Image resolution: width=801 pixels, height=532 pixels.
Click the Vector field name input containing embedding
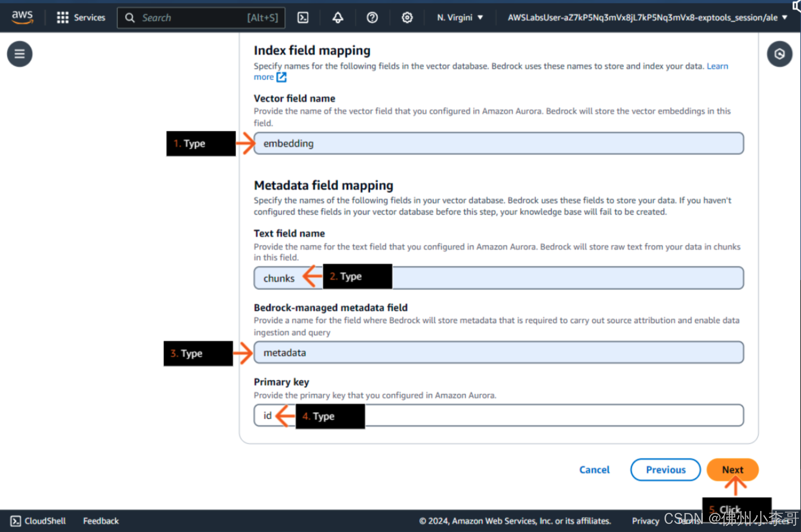point(498,144)
